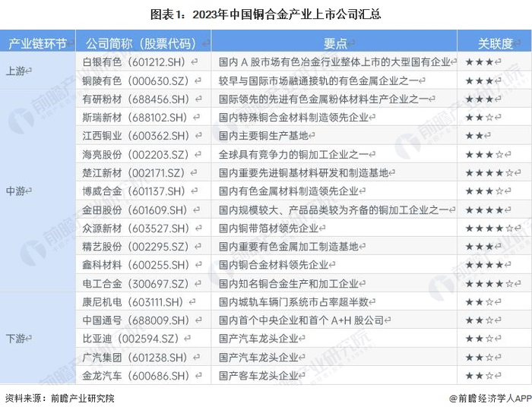Select the 下游 category cell

37,338
